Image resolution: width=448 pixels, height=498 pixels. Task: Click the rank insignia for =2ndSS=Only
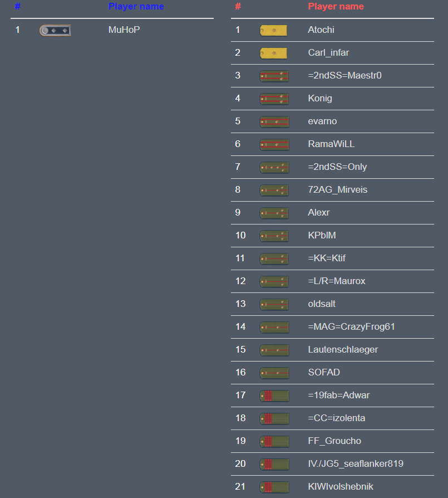click(x=274, y=167)
